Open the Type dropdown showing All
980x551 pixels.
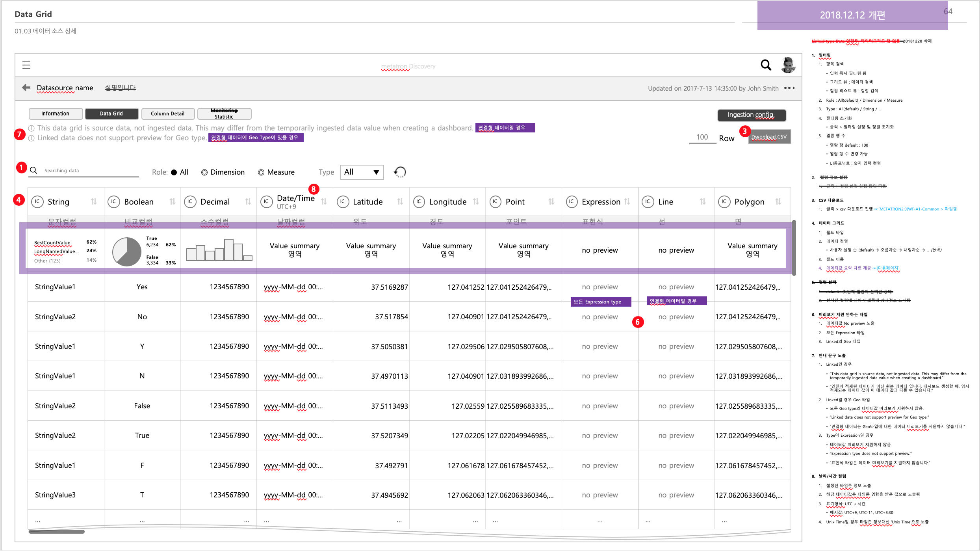362,172
